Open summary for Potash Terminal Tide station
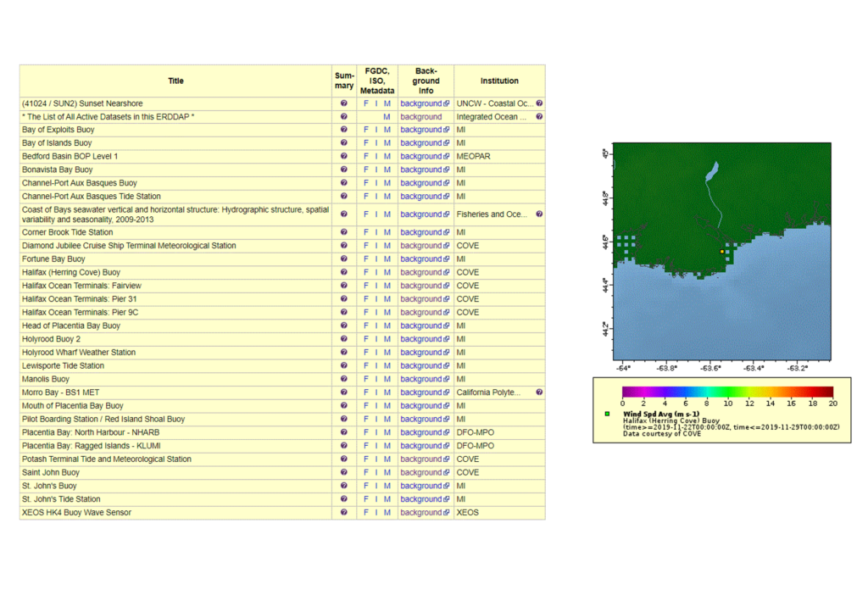Viewport: 868px width, 601px height. (344, 459)
